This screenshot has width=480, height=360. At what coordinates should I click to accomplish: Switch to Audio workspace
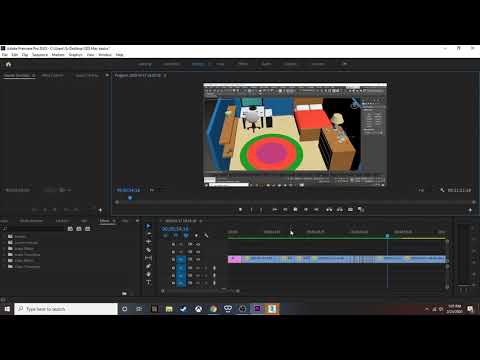266,64
